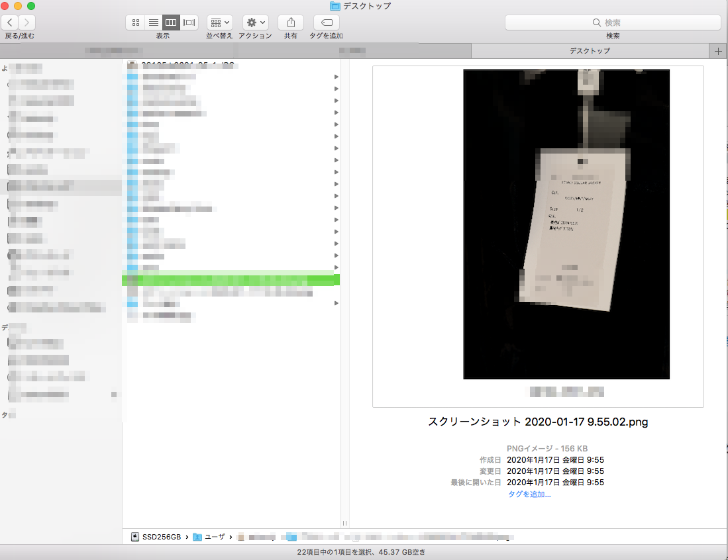Open the 並べ替え sort dropdown

coord(219,23)
